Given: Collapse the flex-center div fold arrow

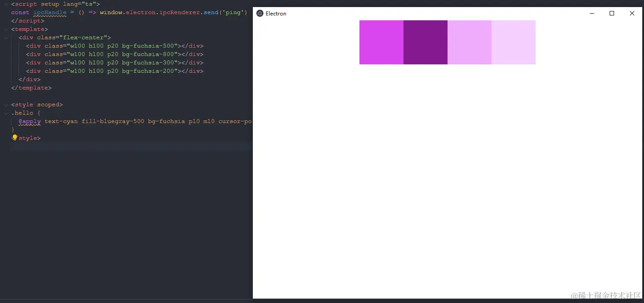Looking at the screenshot, I should click(6, 37).
